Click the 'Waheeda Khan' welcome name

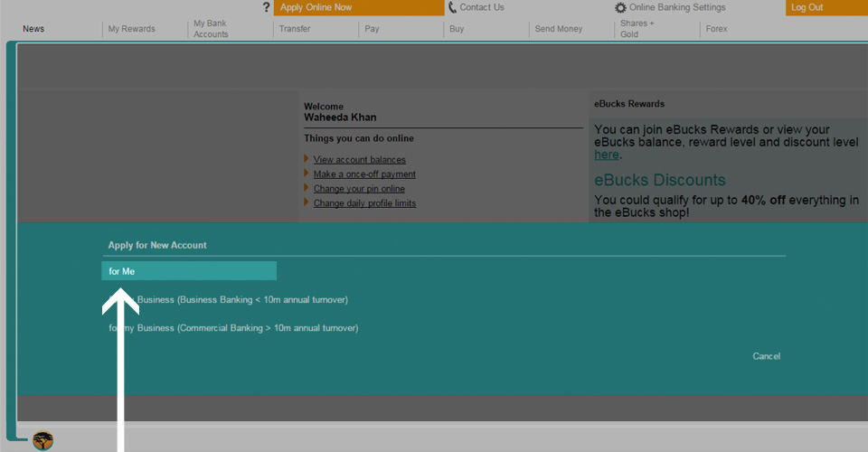340,118
